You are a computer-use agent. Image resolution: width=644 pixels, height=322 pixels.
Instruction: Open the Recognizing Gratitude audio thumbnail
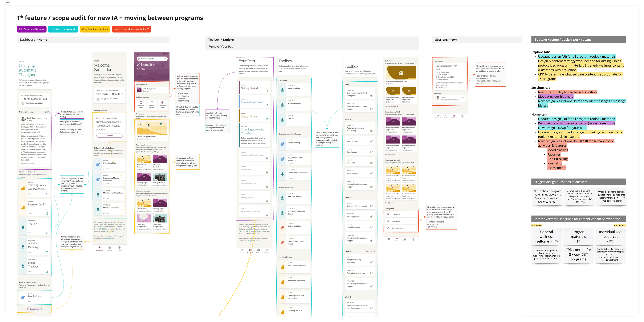pyautogui.click(x=160, y=159)
